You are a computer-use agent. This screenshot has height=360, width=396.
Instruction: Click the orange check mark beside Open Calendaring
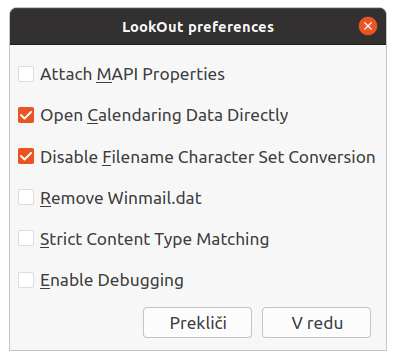pyautogui.click(x=26, y=115)
